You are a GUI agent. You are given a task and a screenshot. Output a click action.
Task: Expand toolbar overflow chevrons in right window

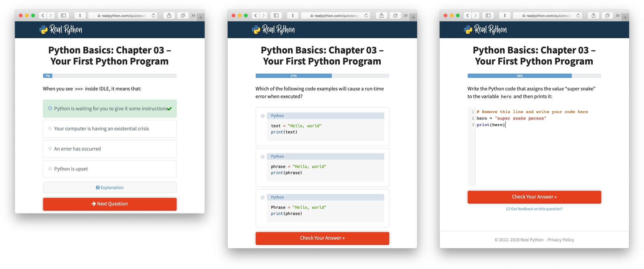click(618, 15)
